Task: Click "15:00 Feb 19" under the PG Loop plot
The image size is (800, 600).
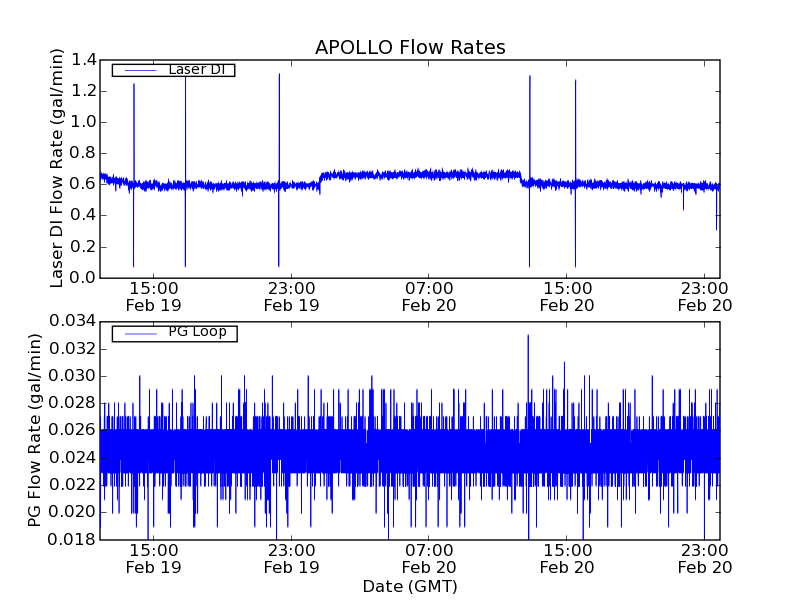Action: point(154,559)
